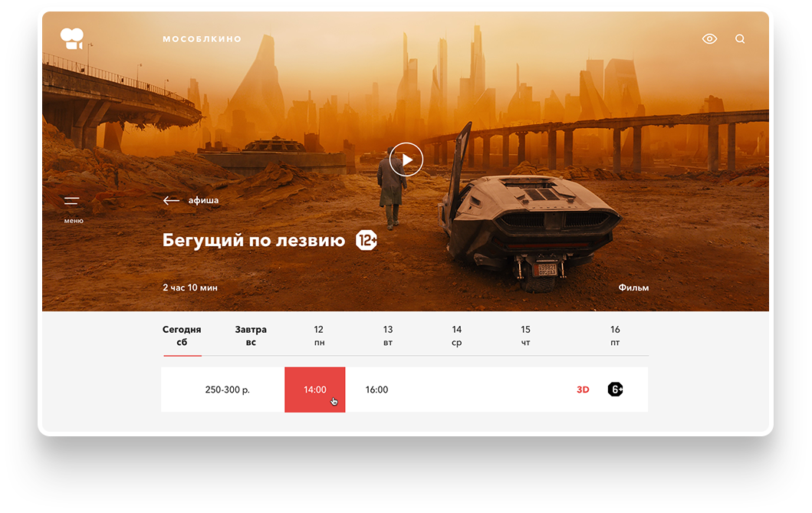Click the 2 час 10 мин duration
812x513 pixels.
click(190, 288)
